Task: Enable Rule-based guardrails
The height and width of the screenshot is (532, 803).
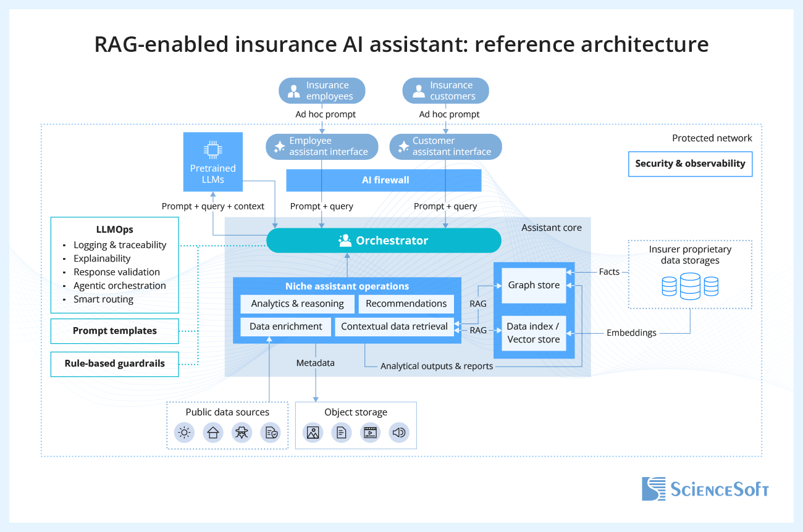Action: (114, 364)
